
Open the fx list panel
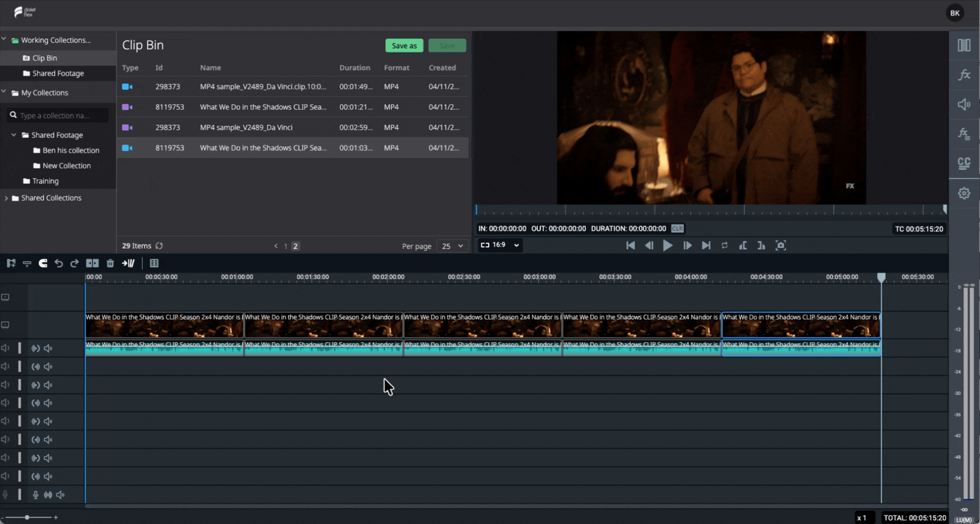pyautogui.click(x=964, y=134)
